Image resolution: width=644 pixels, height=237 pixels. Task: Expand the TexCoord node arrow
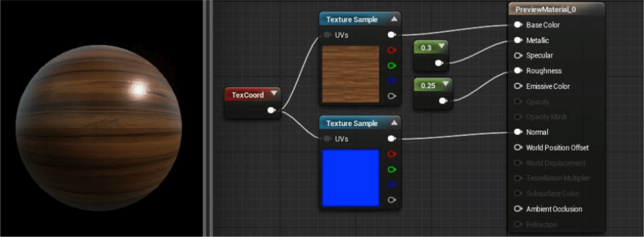coord(274,93)
